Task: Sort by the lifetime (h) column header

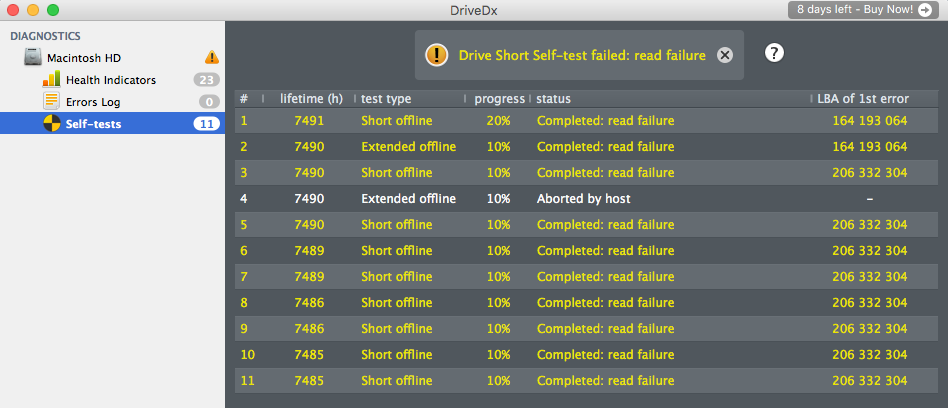Action: pos(311,99)
